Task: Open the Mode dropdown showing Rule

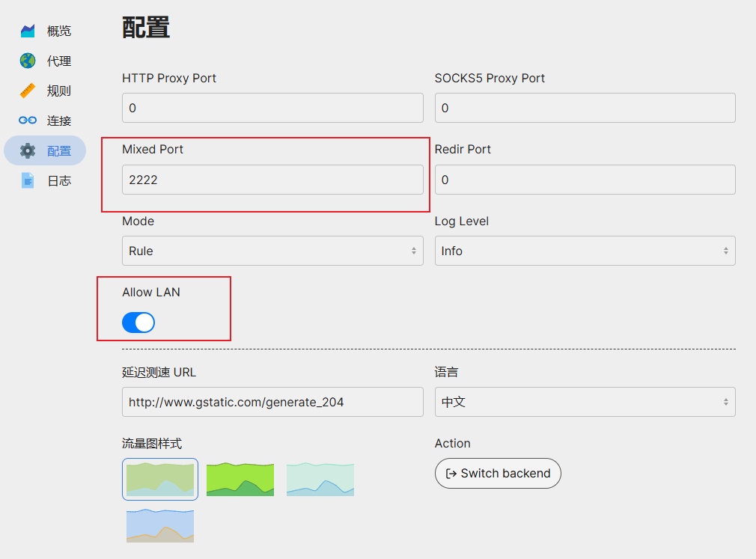Action: tap(272, 251)
